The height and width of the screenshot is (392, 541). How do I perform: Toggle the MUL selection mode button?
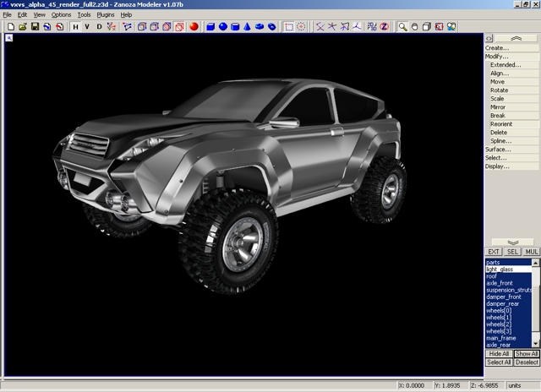[x=532, y=252]
